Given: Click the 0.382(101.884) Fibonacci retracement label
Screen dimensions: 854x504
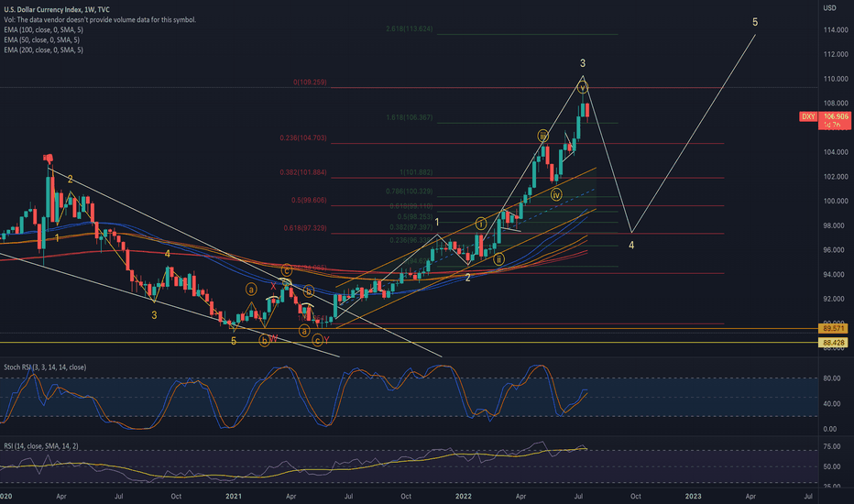Looking at the screenshot, I should click(303, 172).
